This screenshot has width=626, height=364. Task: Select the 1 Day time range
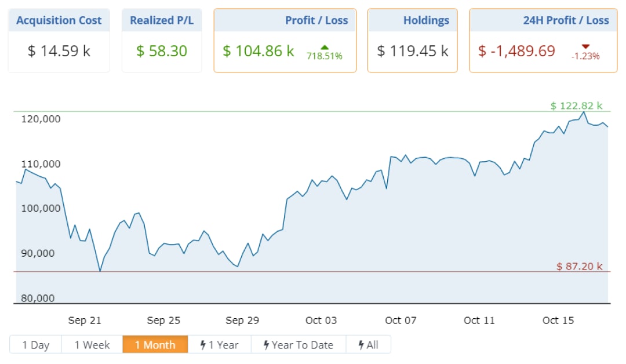pyautogui.click(x=36, y=345)
